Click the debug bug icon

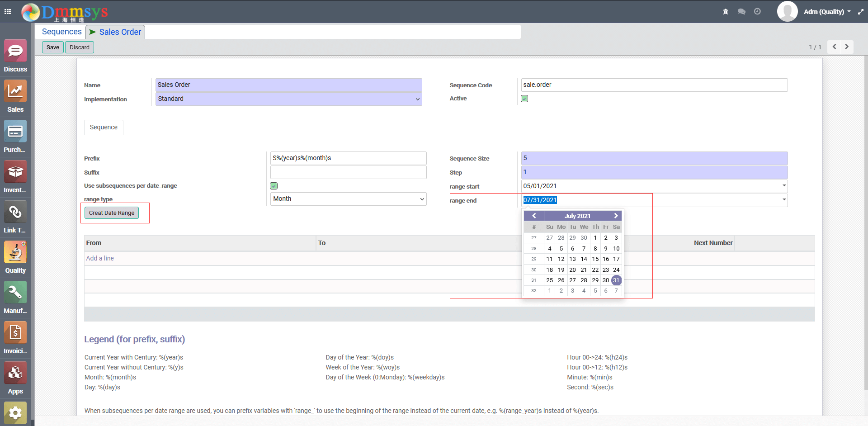point(726,12)
